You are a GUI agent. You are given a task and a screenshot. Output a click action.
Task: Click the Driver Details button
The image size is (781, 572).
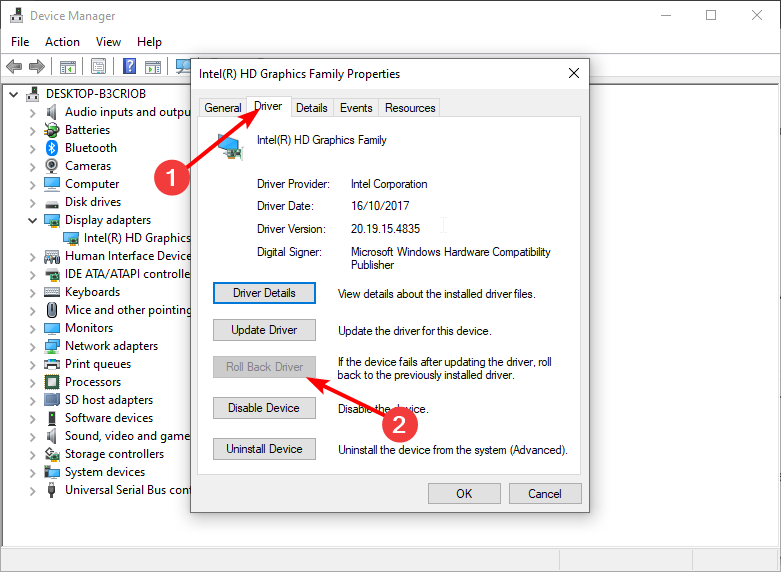point(264,293)
